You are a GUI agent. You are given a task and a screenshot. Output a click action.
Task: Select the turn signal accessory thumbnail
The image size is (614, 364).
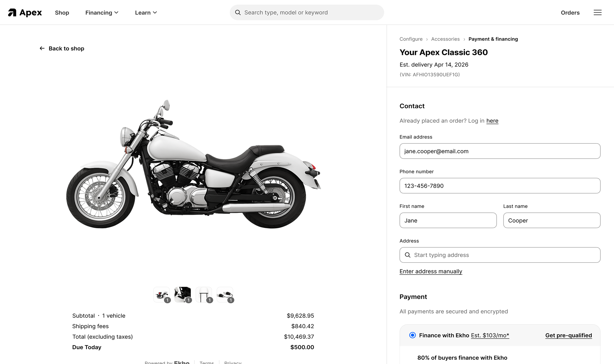(x=224, y=293)
